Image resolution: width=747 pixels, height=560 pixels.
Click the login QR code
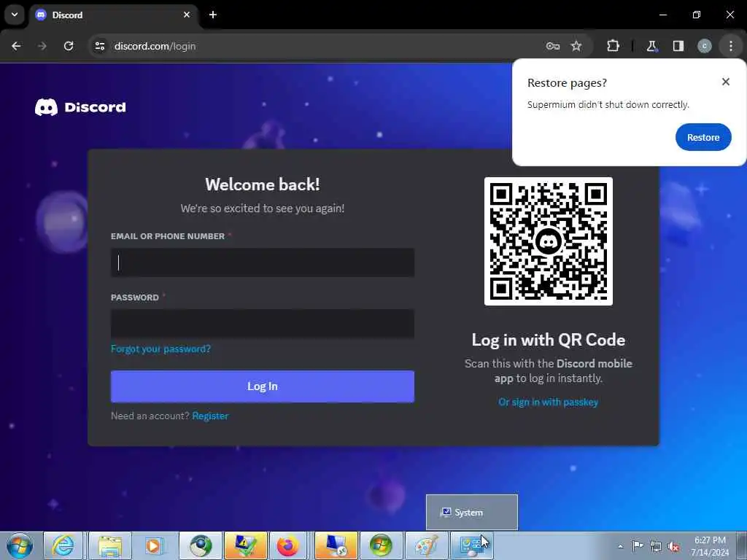click(x=549, y=241)
